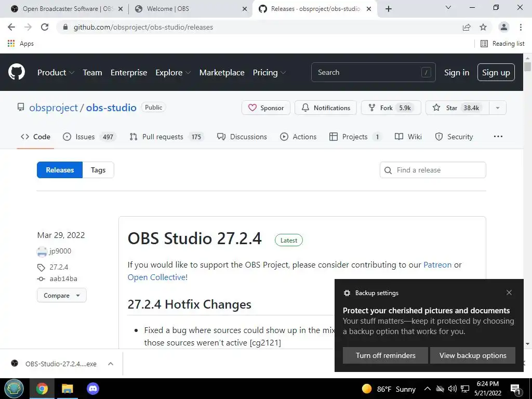This screenshot has height=399, width=532.
Task: Select the Releases button
Action: tap(60, 170)
